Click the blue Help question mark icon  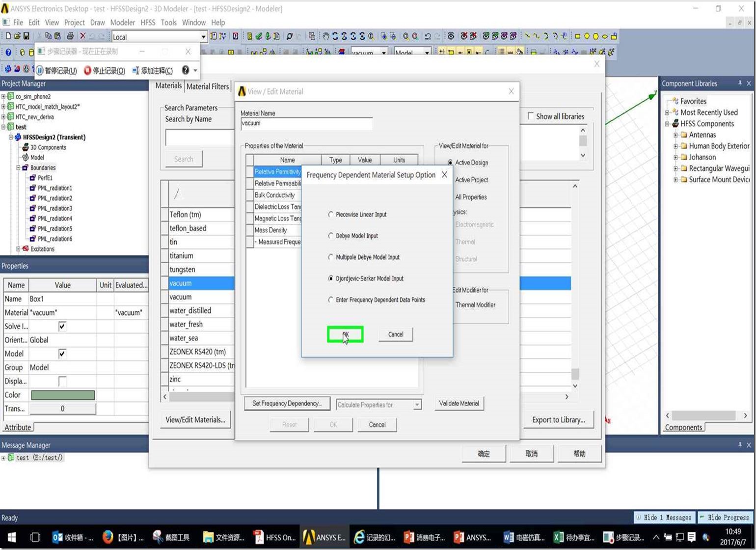(8, 52)
